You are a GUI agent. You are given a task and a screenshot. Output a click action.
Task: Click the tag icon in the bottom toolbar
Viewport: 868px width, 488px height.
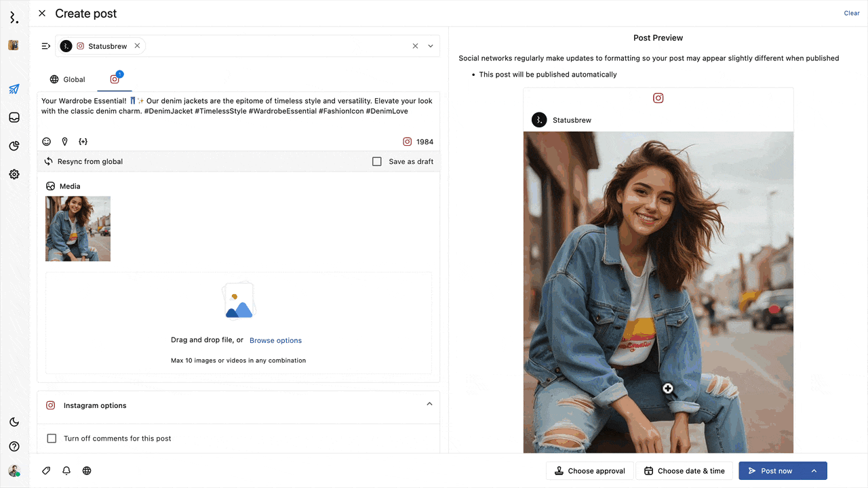click(x=46, y=470)
